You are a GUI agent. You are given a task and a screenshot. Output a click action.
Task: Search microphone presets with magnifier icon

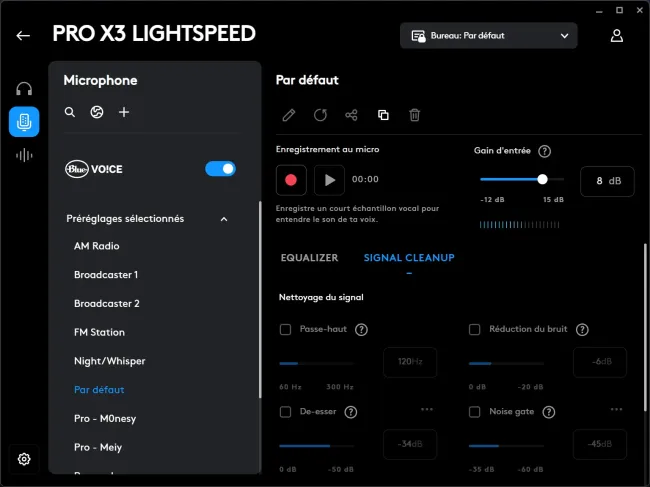(x=70, y=112)
